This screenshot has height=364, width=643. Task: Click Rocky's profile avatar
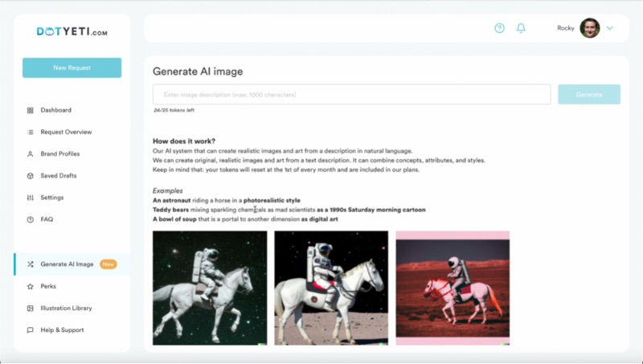coord(590,28)
